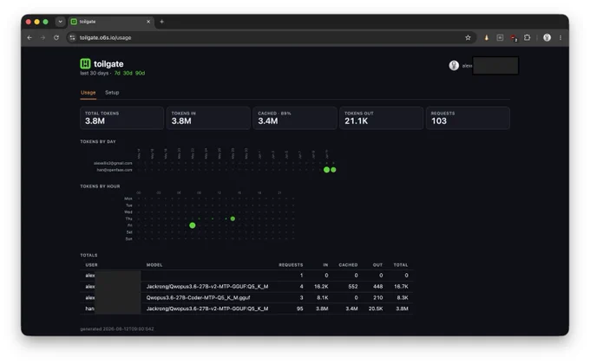The width and height of the screenshot is (590, 364).
Task: Click the toilgate logo icon
Action: click(85, 63)
